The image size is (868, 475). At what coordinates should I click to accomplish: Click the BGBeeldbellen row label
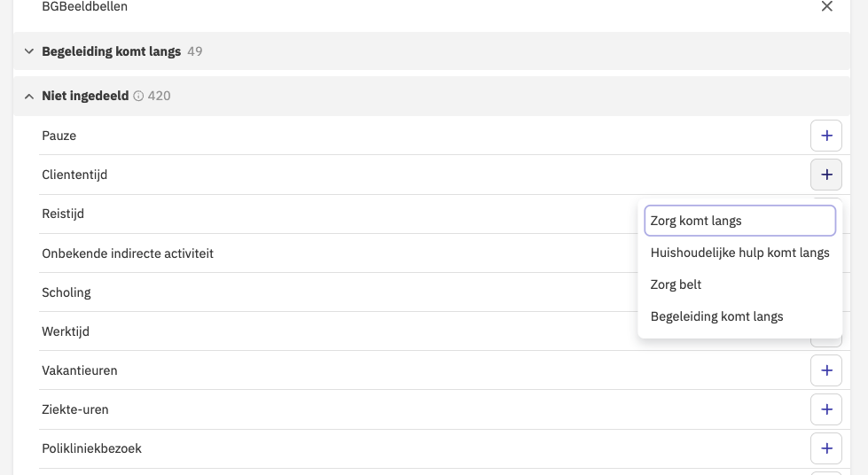pos(85,6)
